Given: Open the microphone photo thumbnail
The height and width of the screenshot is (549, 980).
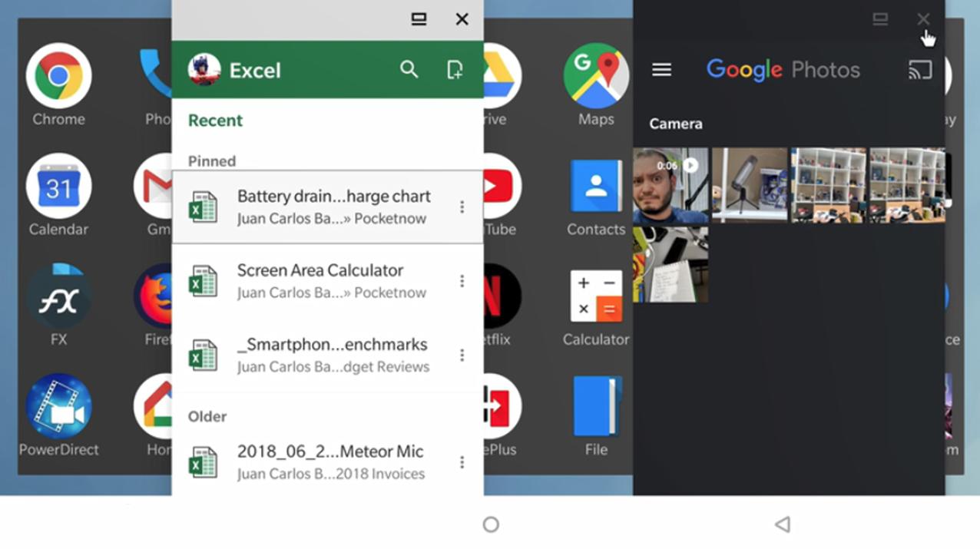Looking at the screenshot, I should (x=750, y=186).
